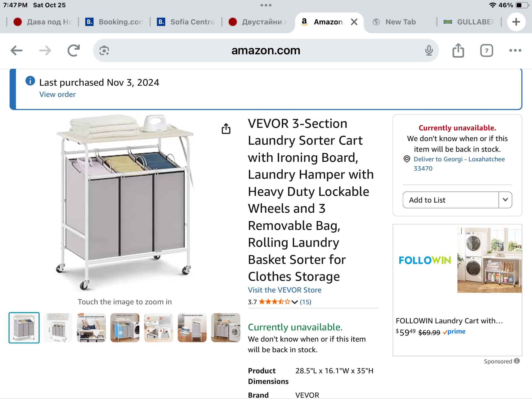The width and height of the screenshot is (532, 399).
Task: Share the VEVOR laundry cart product
Action: pyautogui.click(x=226, y=129)
